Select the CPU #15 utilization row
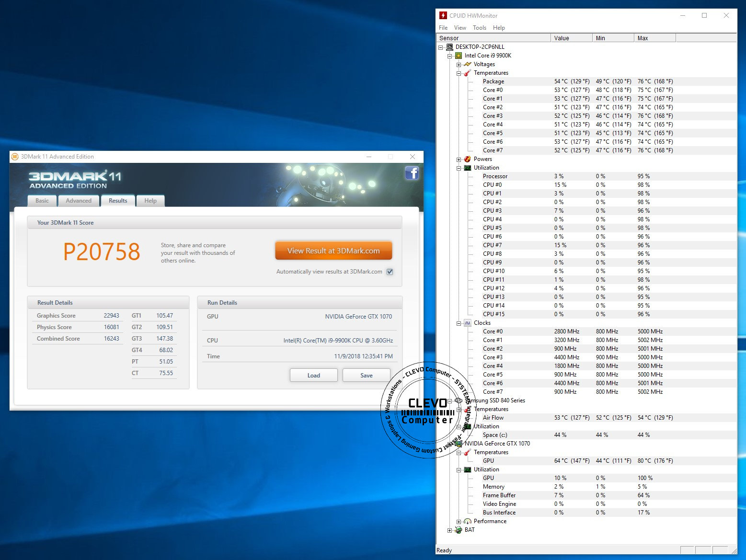Screen dimensions: 746x560 609,314
